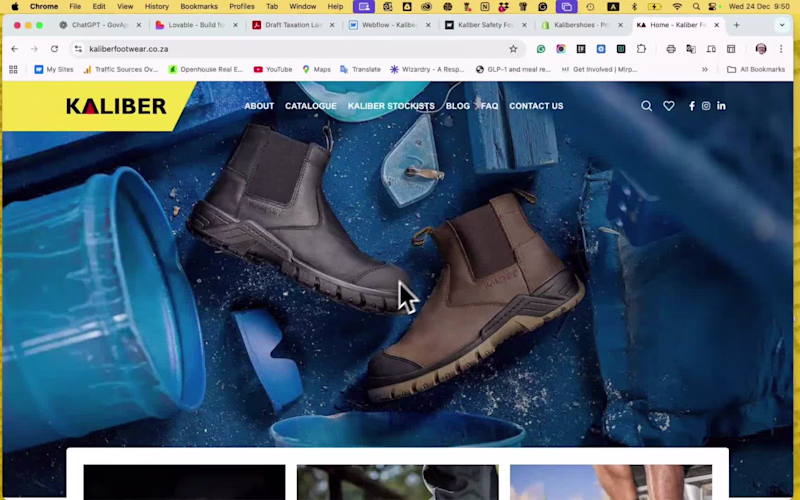Open the View menu
Image resolution: width=800 pixels, height=500 pixels.
tap(125, 7)
